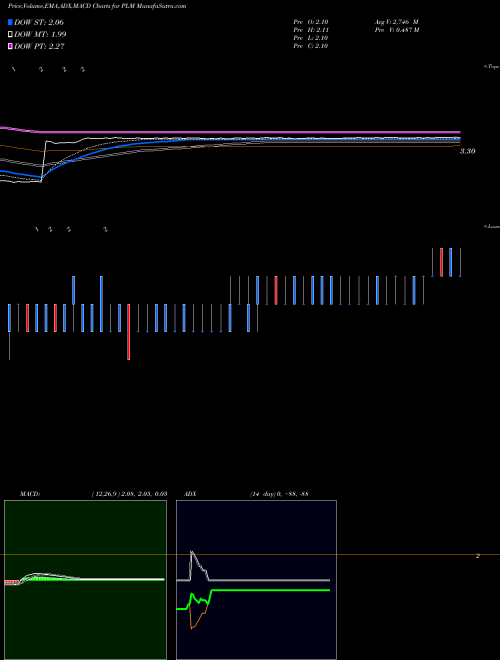The width and height of the screenshot is (500, 660).
Task: Select the 'DOW MT: 1.99' legend text
Action: point(40,35)
